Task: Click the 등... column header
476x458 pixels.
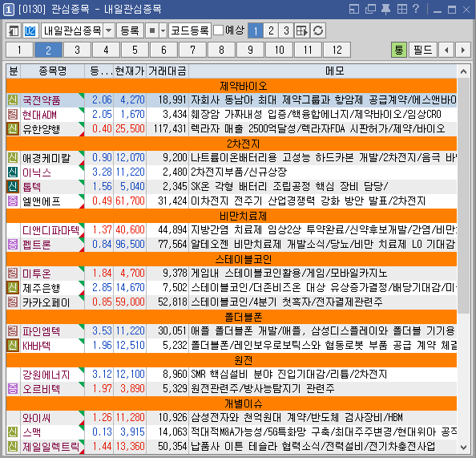Action: [99, 71]
